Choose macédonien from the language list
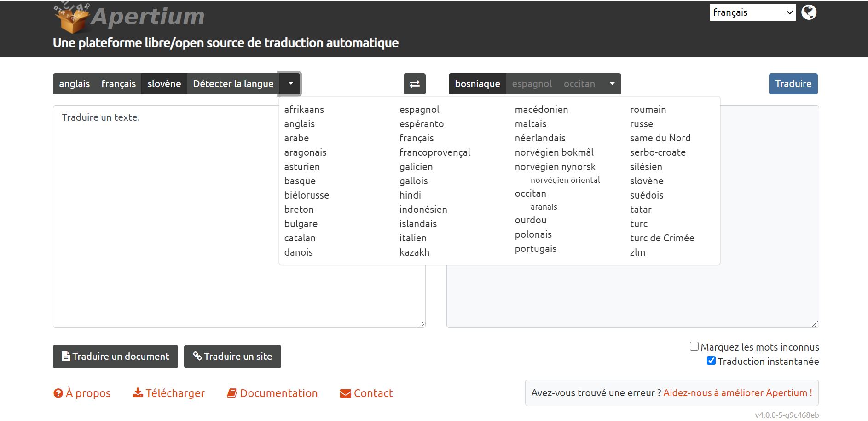Viewport: 868px width, 421px height. click(541, 110)
